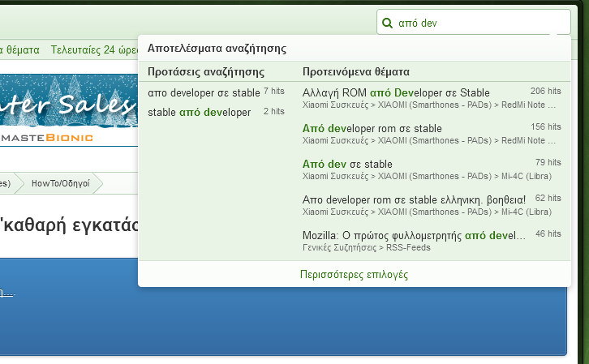Click the "206 hits" count label
Screen dimensions: 589x364
click(x=545, y=91)
